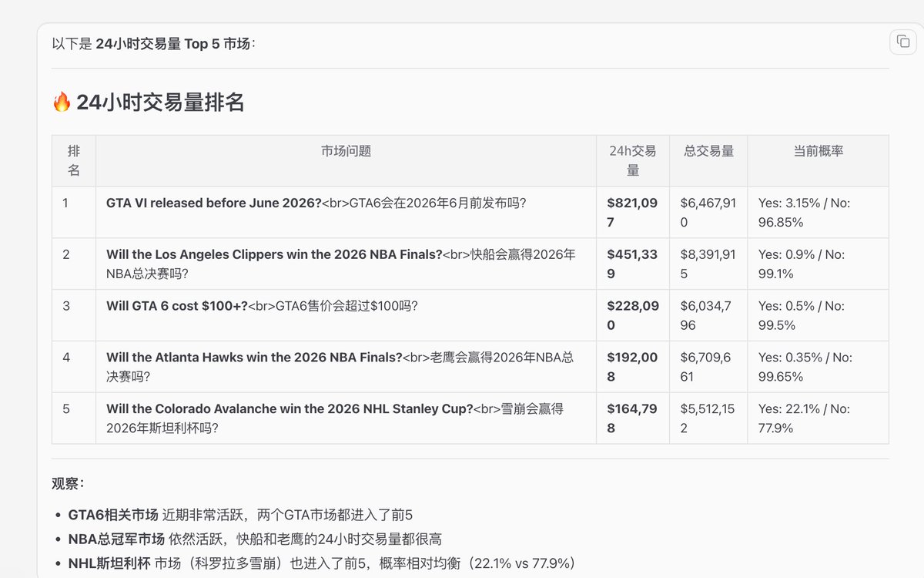Image resolution: width=924 pixels, height=578 pixels.
Task: Click the $228,090 24h volume value
Action: point(633,315)
